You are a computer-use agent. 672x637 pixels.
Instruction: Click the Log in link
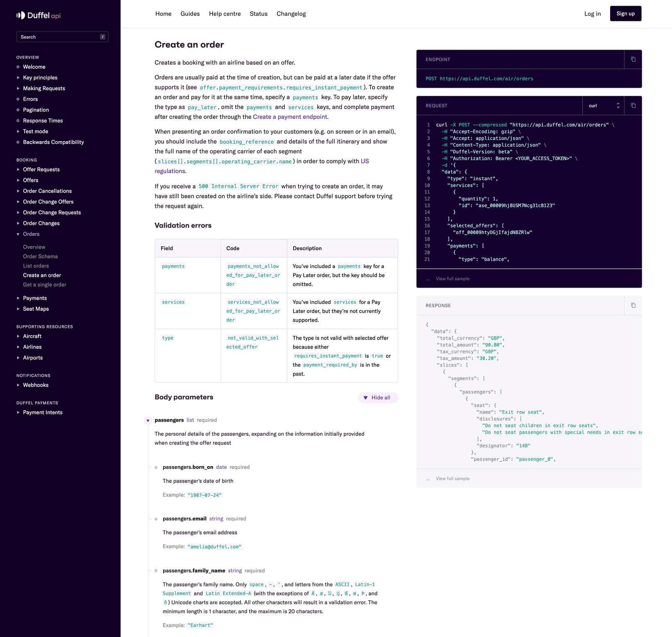593,14
